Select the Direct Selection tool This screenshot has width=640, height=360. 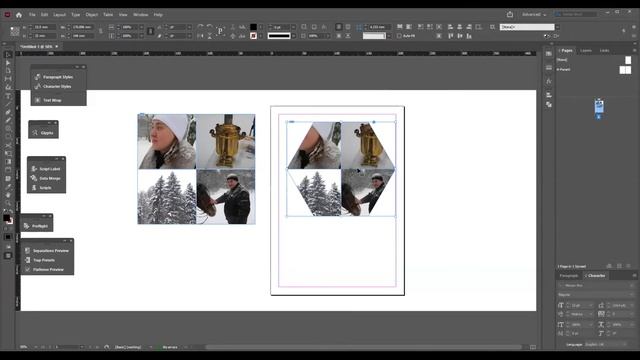tap(8, 62)
